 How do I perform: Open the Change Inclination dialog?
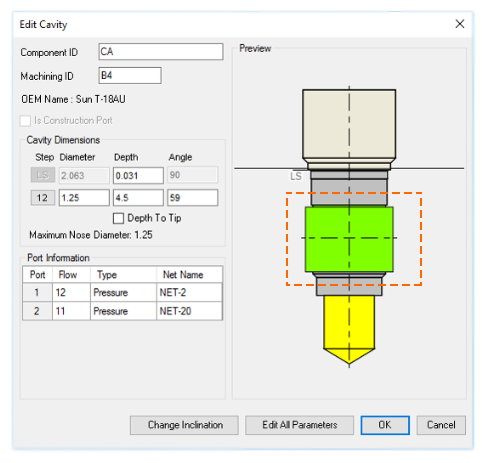pyautogui.click(x=184, y=425)
